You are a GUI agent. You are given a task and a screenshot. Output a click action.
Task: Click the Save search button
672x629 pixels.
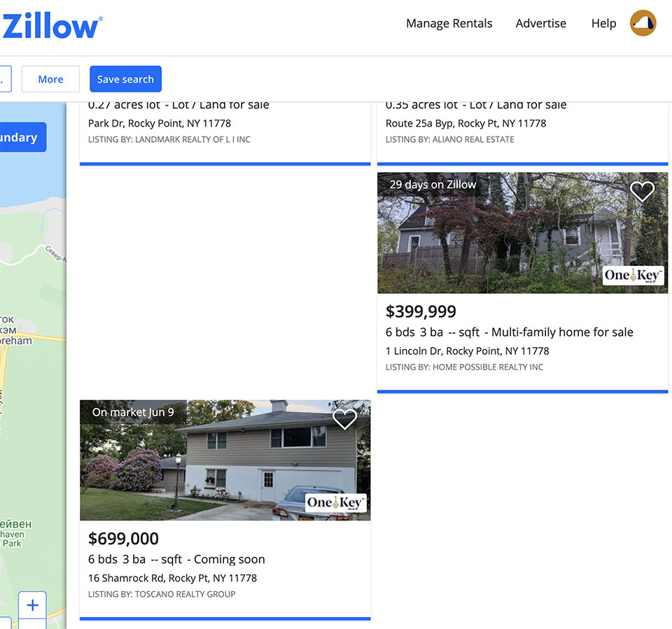point(125,79)
